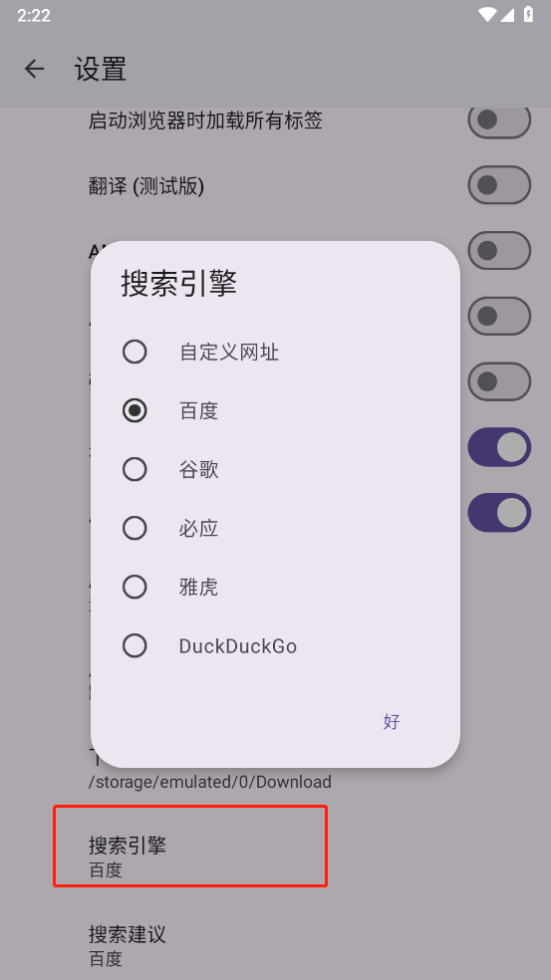
Task: Choose 谷歌 as search engine
Action: coord(275,469)
